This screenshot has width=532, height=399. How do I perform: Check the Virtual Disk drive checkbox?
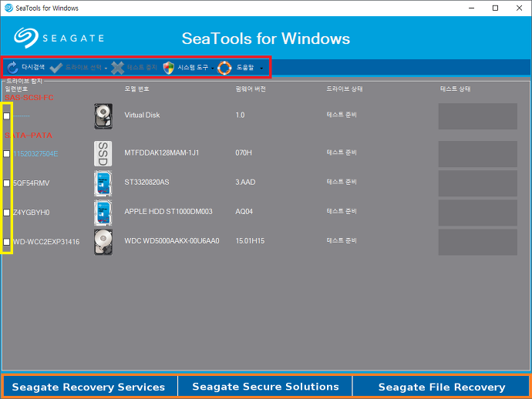click(6, 116)
